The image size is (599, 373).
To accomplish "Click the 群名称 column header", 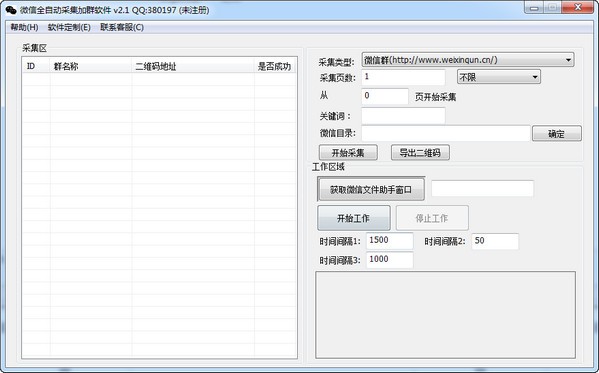I will pyautogui.click(x=91, y=66).
